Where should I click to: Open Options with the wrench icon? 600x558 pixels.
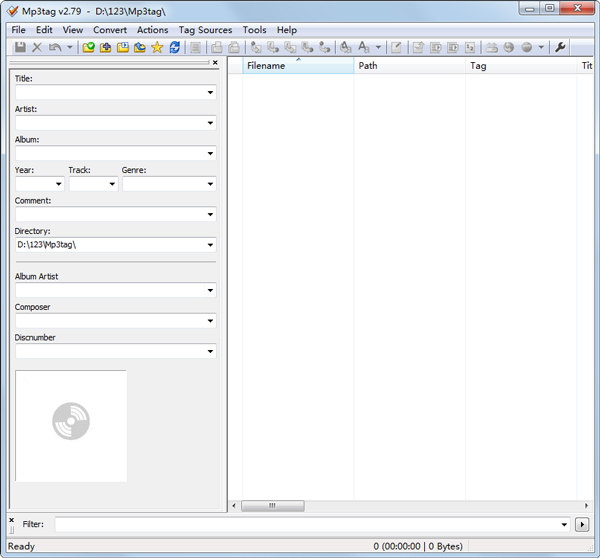click(x=560, y=47)
